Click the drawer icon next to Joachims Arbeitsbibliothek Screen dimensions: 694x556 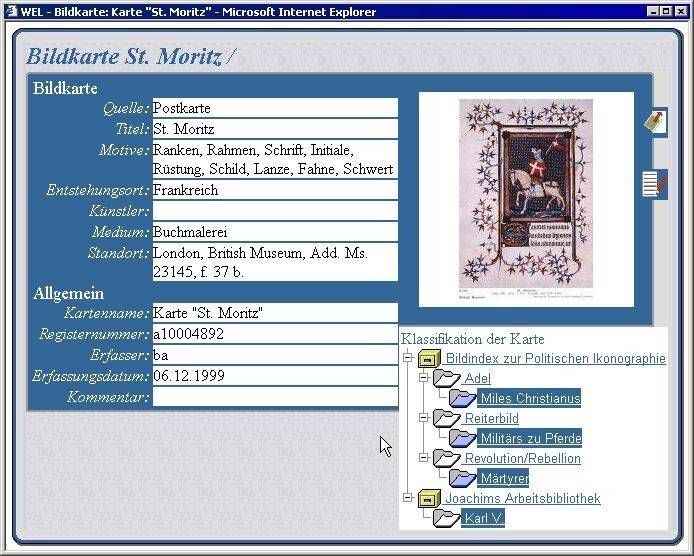click(x=428, y=498)
